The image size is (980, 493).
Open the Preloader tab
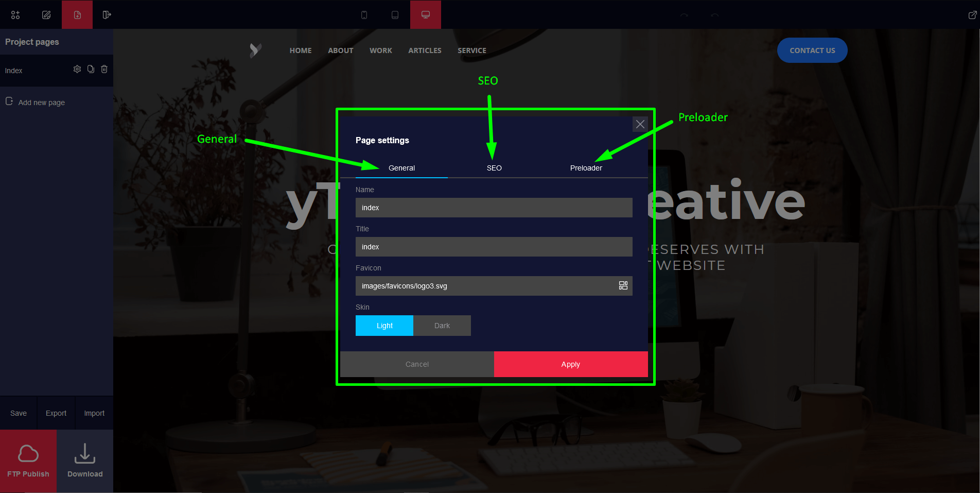click(586, 168)
